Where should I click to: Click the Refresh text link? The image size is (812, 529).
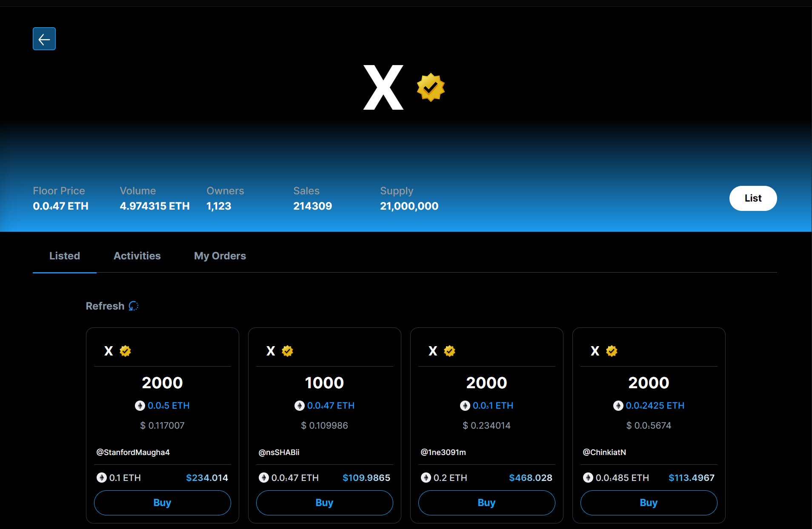(x=105, y=306)
